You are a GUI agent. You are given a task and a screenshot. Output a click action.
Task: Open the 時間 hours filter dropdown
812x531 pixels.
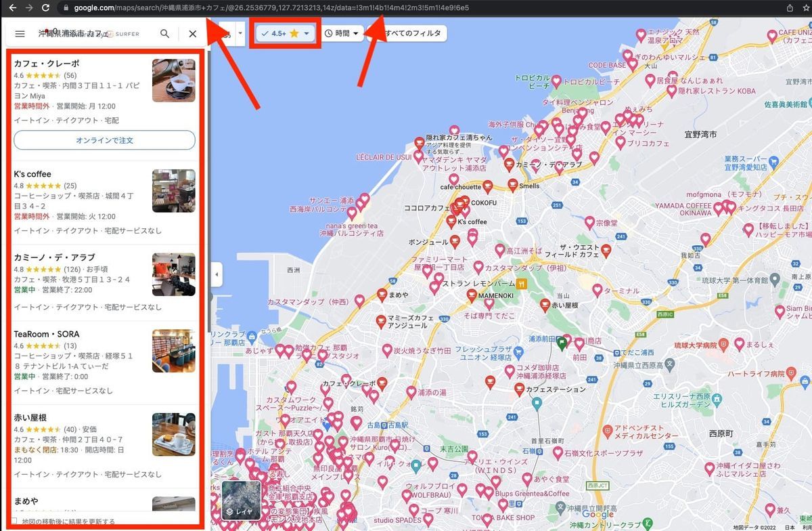click(342, 33)
